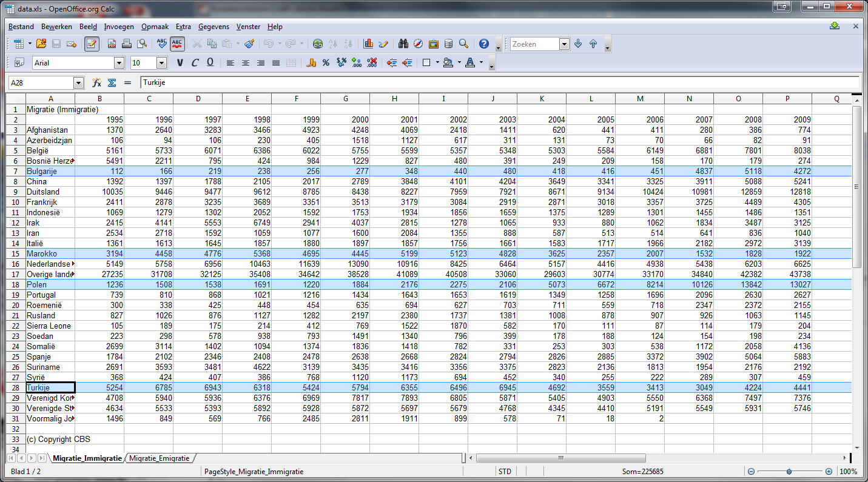Export directly as PDF
The width and height of the screenshot is (868, 482).
(x=112, y=44)
